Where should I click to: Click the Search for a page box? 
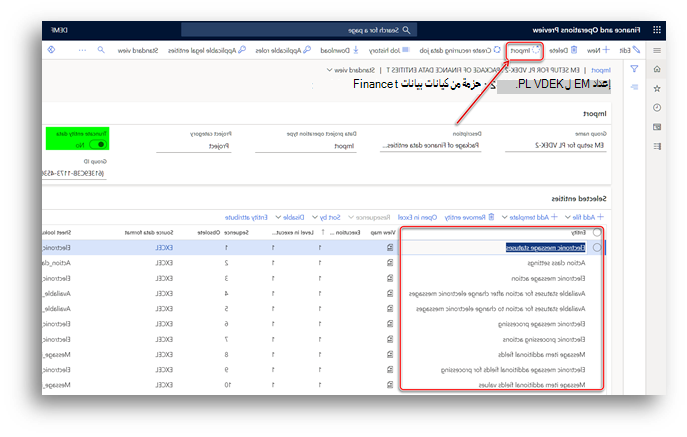(299, 30)
